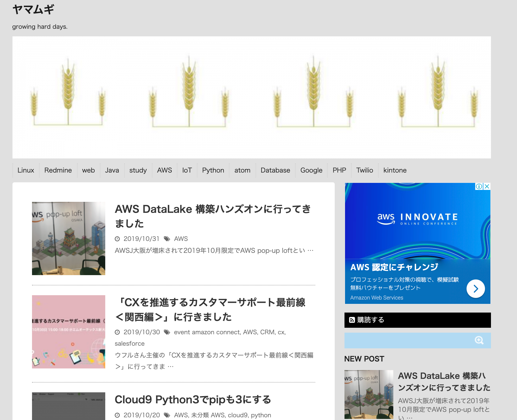
Task: Click the Cloud9 post thumbnail
Action: (69, 406)
